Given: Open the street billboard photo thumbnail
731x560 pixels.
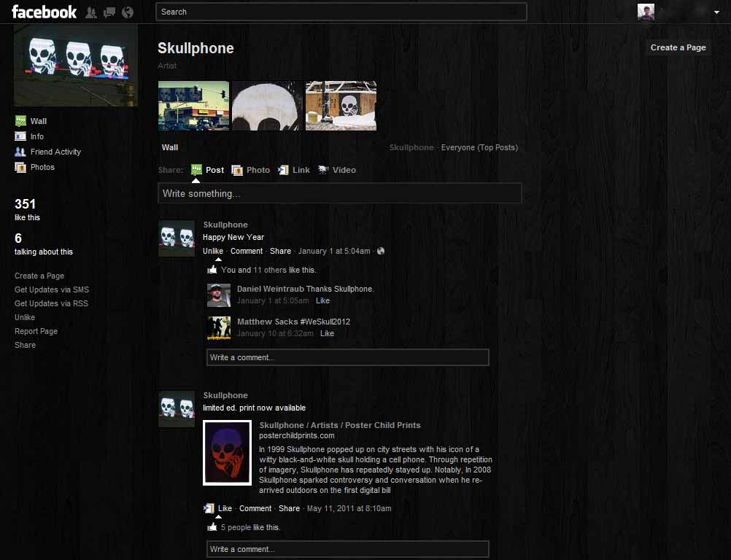Looking at the screenshot, I should [x=193, y=106].
